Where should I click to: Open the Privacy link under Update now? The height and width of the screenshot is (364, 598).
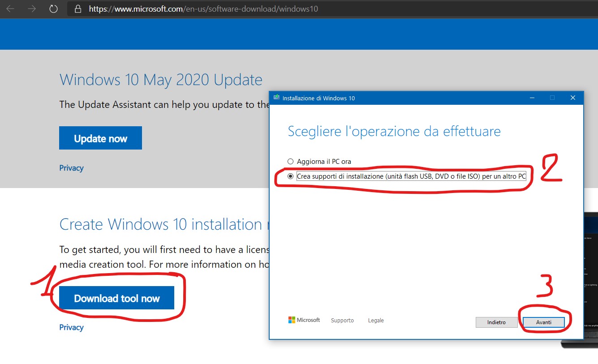coord(71,168)
